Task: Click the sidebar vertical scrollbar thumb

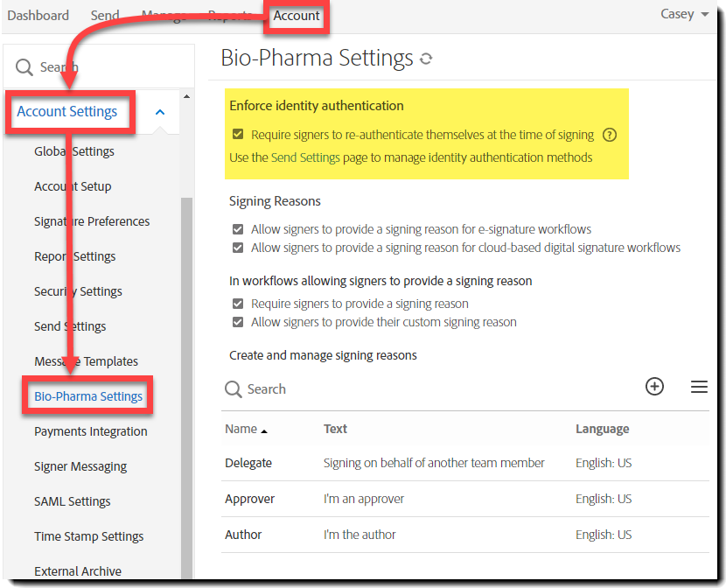Action: click(x=186, y=388)
